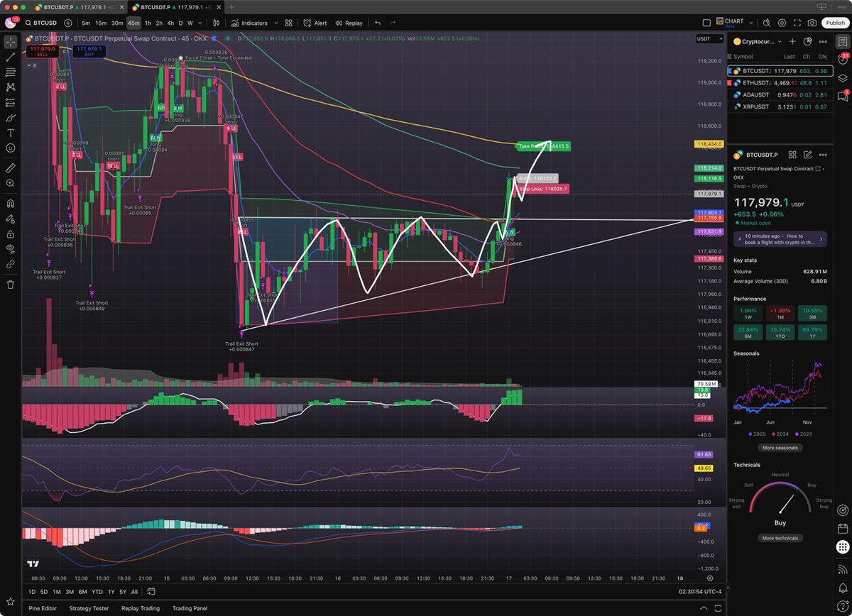The image size is (852, 616).
Task: Add symbol to watchlist with plus icon
Action: coord(792,42)
